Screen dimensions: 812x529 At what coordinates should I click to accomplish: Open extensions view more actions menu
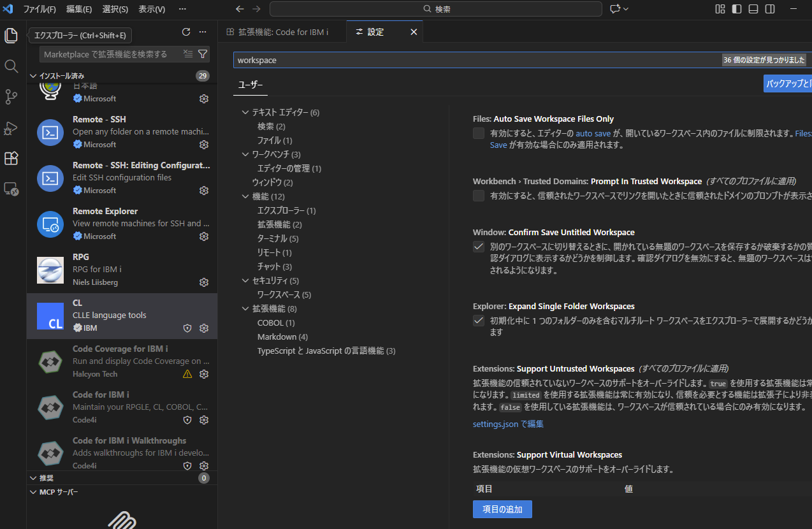[203, 32]
